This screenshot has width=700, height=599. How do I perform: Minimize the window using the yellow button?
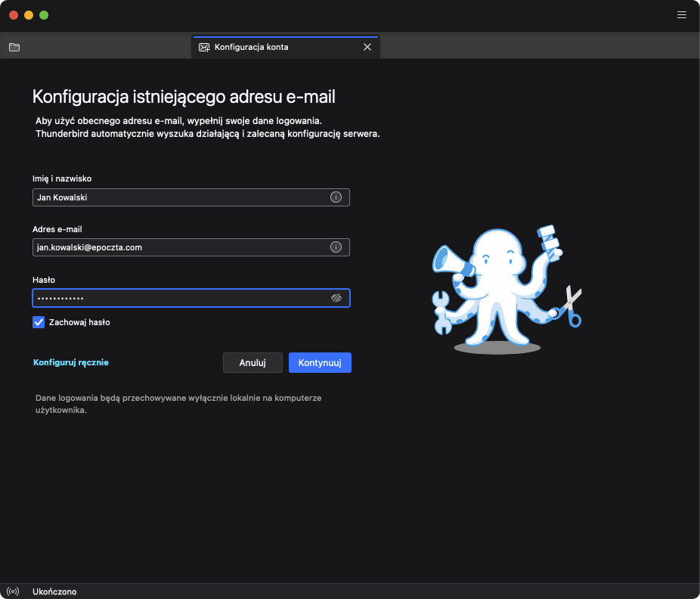point(29,14)
